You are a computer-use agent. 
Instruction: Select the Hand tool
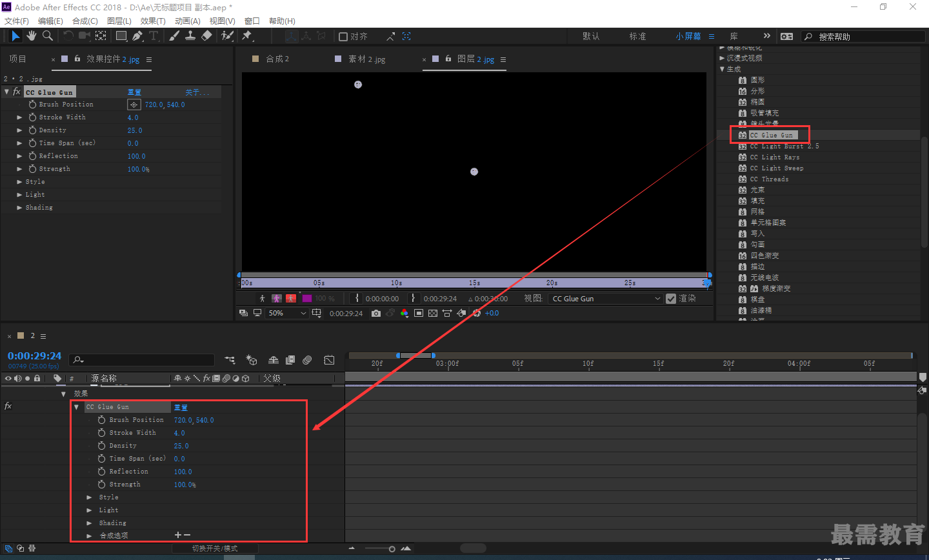pos(32,36)
